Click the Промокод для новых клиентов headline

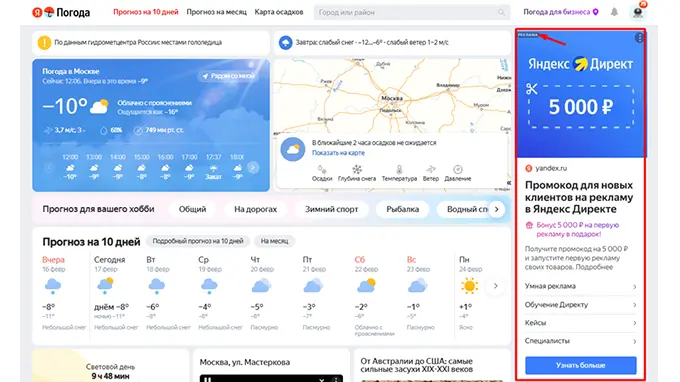point(579,197)
